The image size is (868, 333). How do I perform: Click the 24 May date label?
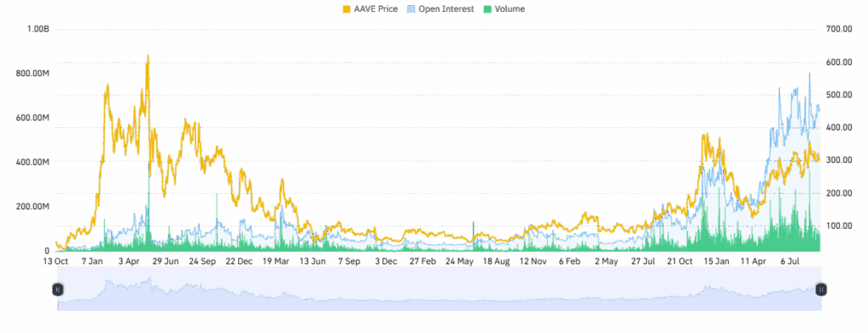pyautogui.click(x=459, y=261)
